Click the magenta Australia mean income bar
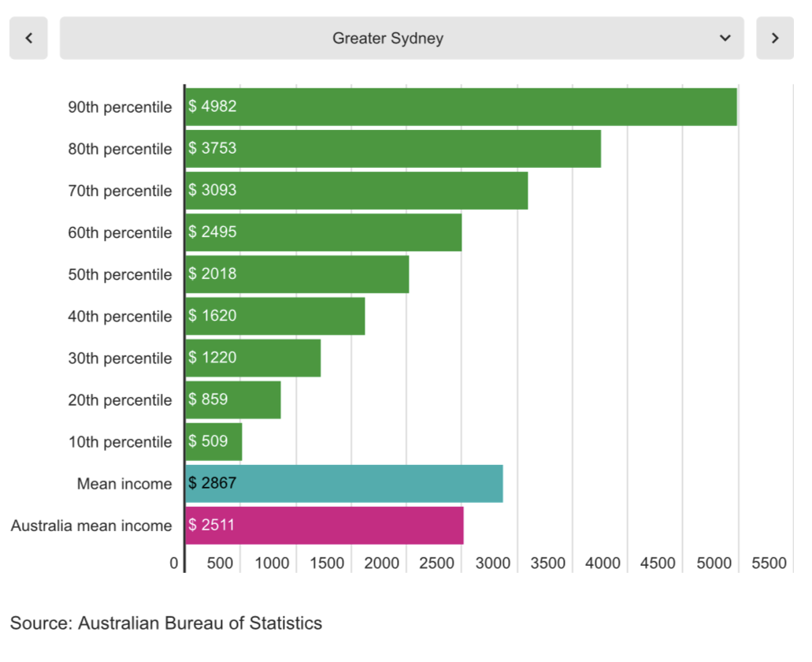 click(x=324, y=525)
